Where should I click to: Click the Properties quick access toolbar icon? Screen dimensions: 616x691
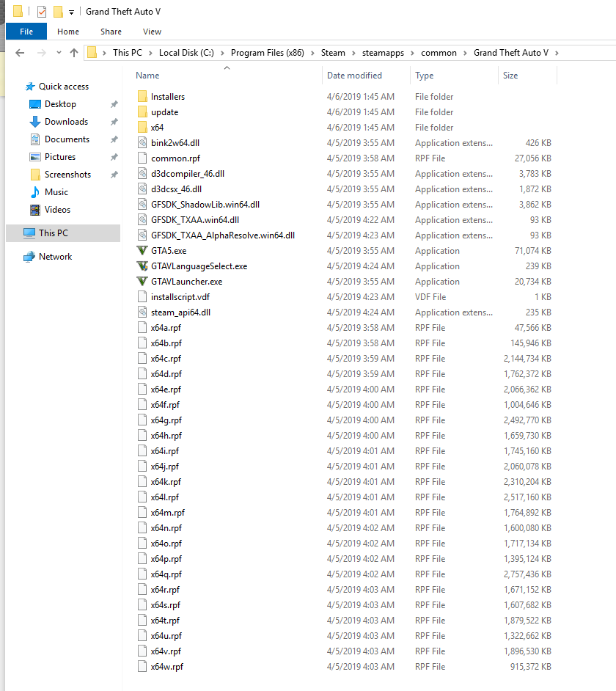click(41, 12)
